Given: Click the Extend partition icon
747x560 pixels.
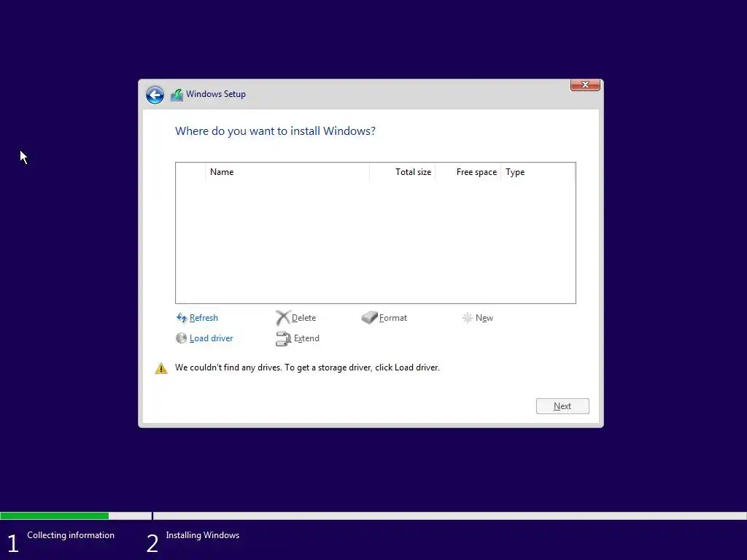Looking at the screenshot, I should [x=283, y=338].
